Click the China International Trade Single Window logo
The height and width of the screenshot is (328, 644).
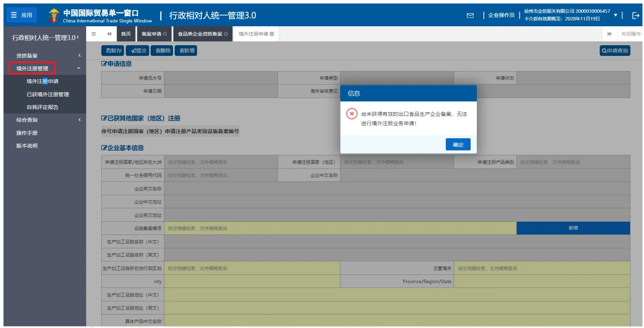[x=100, y=16]
